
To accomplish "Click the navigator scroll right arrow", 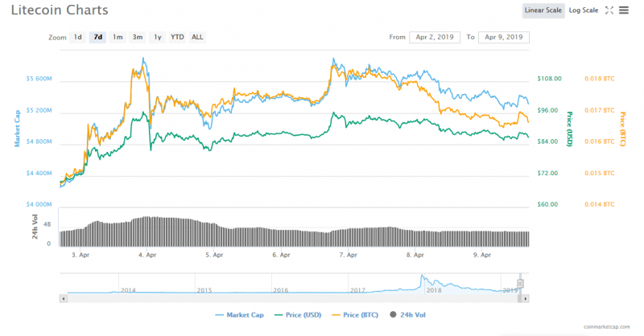I will [526, 297].
